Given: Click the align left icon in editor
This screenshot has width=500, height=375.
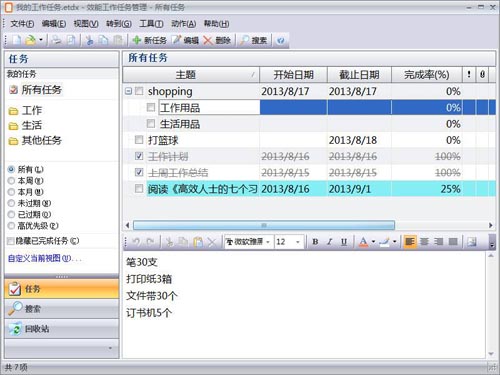Looking at the screenshot, I should point(410,241).
